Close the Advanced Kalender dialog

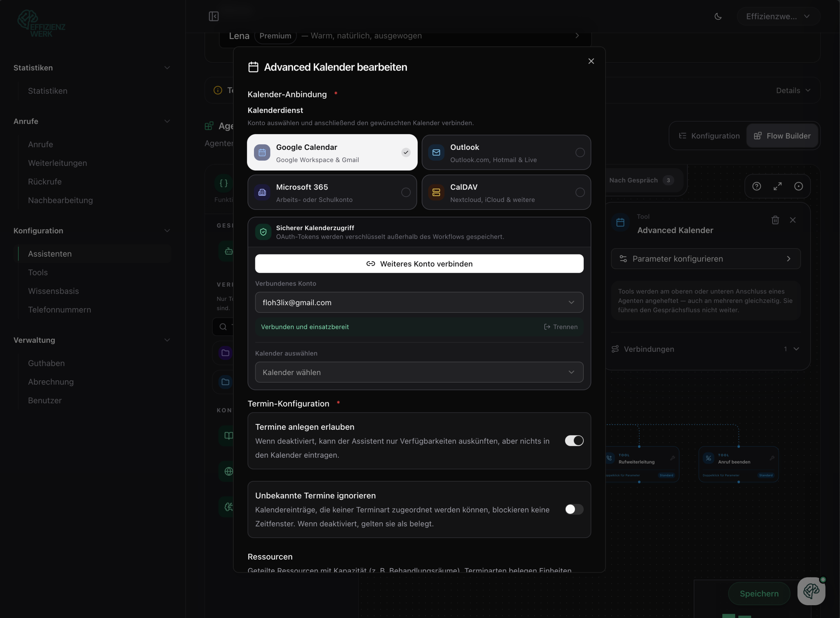click(591, 61)
